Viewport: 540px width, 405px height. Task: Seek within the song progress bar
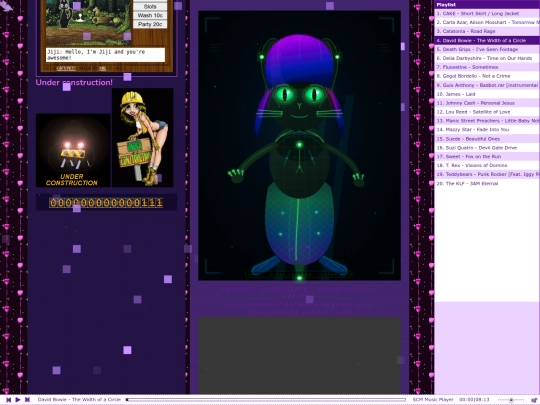tap(266, 400)
